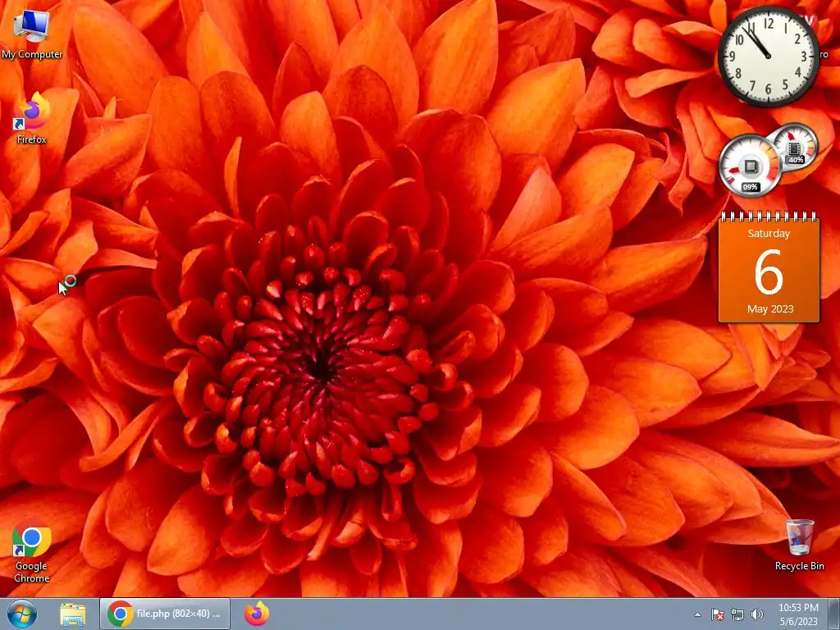Open Windows Explorer from the taskbar
This screenshot has width=840, height=630.
pyautogui.click(x=73, y=614)
